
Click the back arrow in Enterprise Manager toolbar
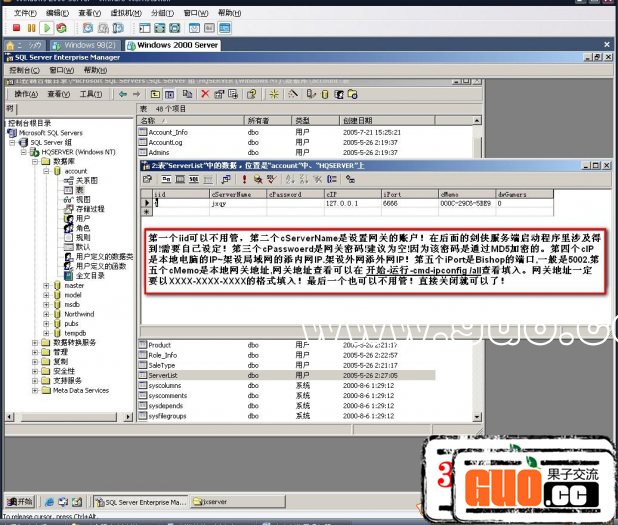(122, 94)
